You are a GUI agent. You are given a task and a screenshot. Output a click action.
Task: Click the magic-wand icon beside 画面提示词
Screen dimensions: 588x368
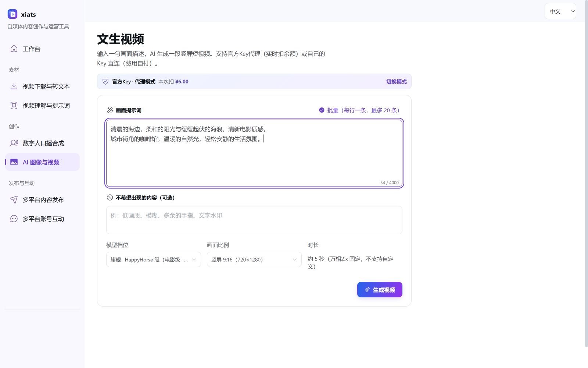coord(110,110)
